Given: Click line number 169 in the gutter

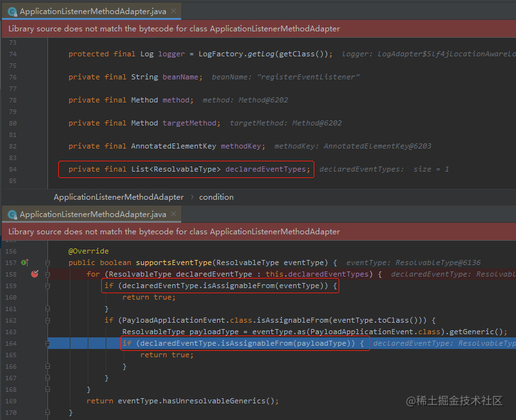Looking at the screenshot, I should point(11,401).
